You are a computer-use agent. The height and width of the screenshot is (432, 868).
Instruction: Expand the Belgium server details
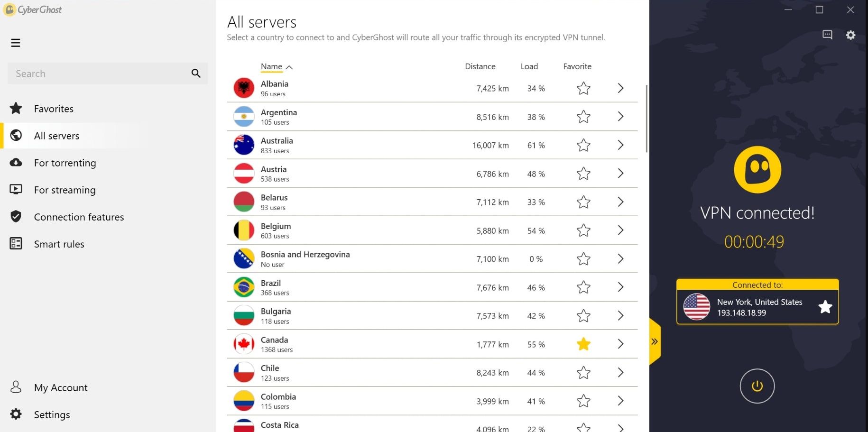[x=620, y=230]
